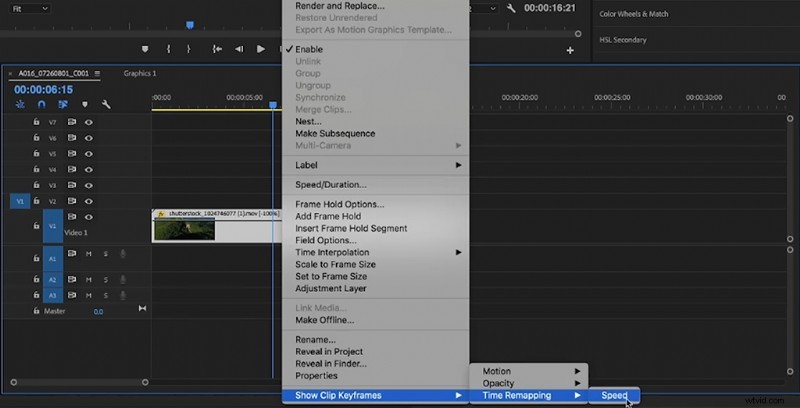Click the Mark In bracket button
Screen dimensions: 800x408
(168, 49)
